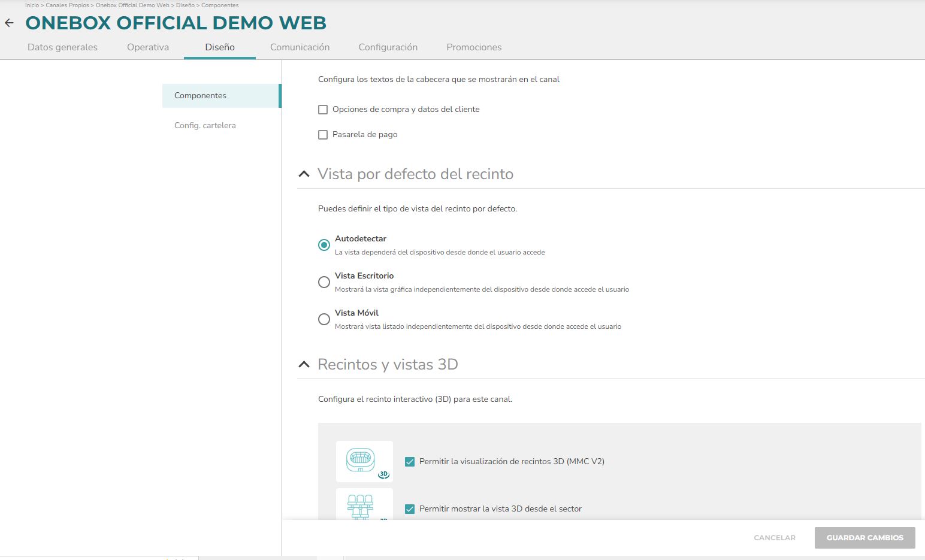Click text 'Configura los textos de la cabecera'
This screenshot has width=925, height=560.
[x=439, y=79]
